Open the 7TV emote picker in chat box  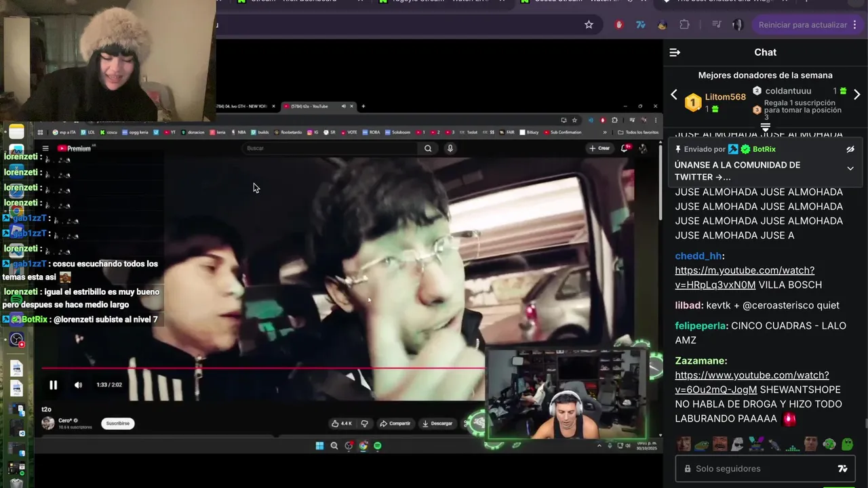tap(843, 468)
